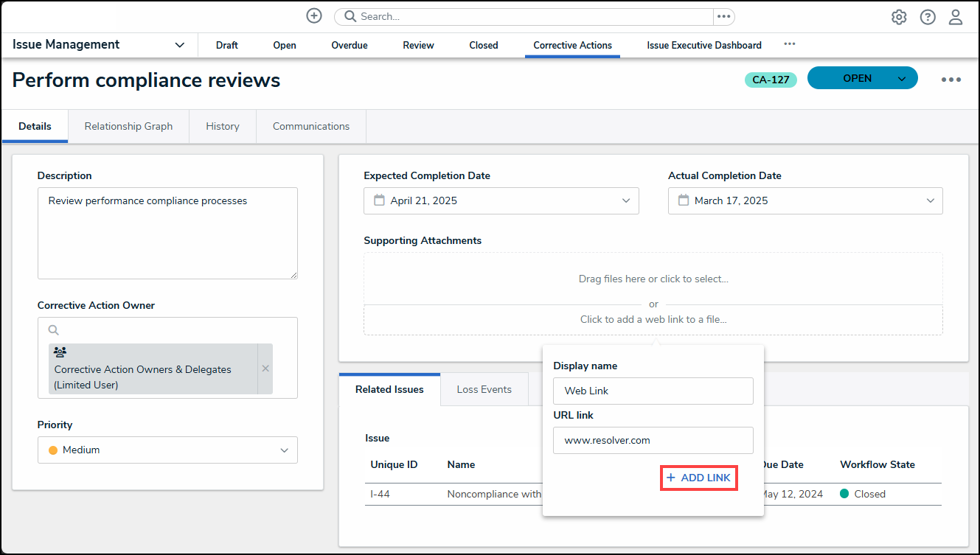Open the Issue Executive Dashboard tab
Screen dimensions: 980x555
pos(703,45)
